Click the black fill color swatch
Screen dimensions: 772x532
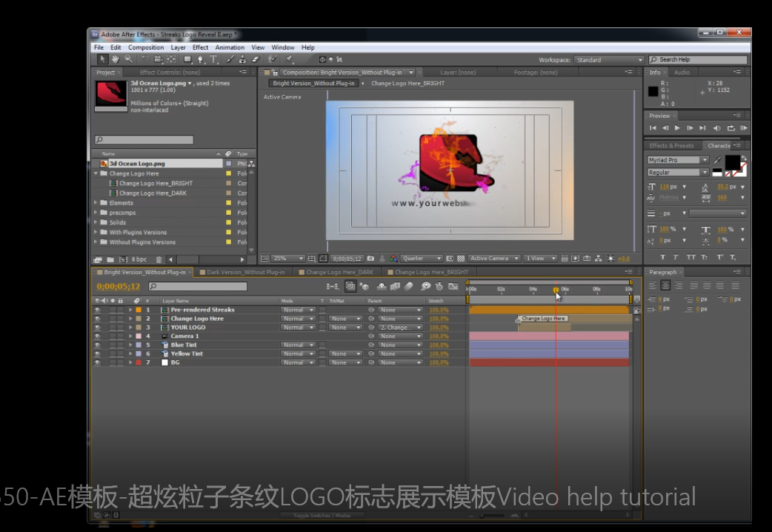point(731,162)
